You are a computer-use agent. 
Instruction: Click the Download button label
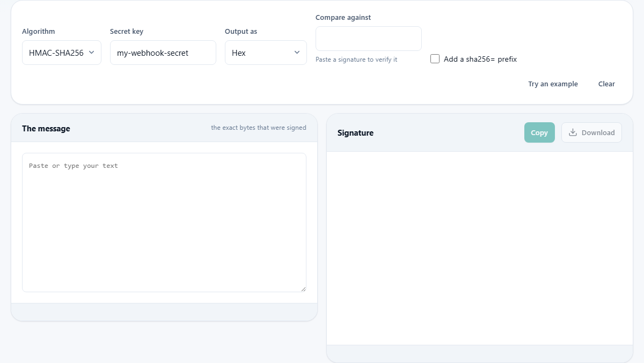(x=598, y=132)
